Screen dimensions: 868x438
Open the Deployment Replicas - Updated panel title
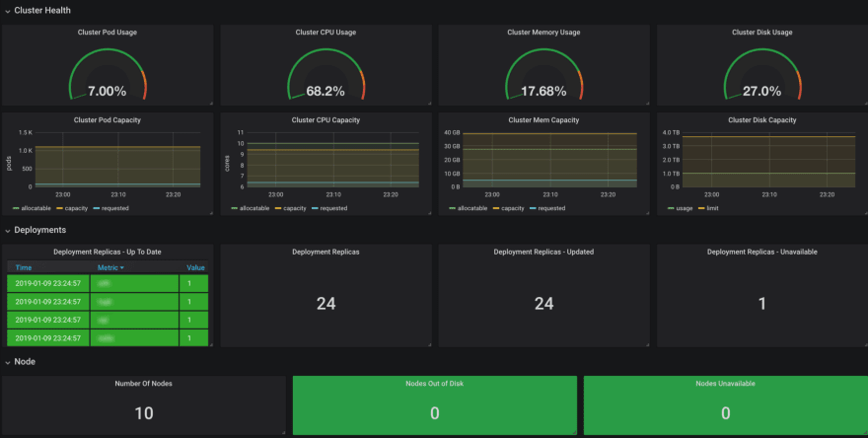point(543,252)
